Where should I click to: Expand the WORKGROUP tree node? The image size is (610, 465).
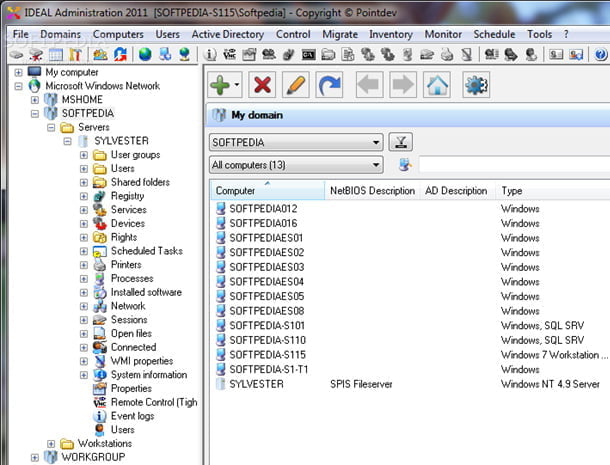pos(35,457)
